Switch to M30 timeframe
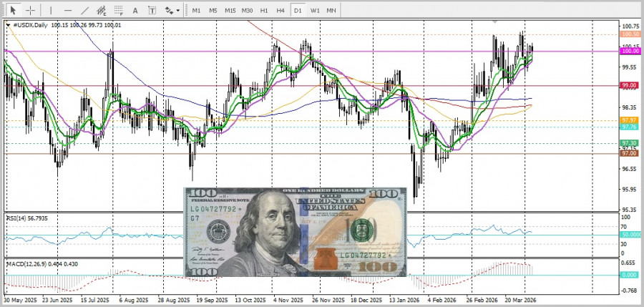Image resolution: width=644 pixels, height=307 pixels. coord(247,11)
